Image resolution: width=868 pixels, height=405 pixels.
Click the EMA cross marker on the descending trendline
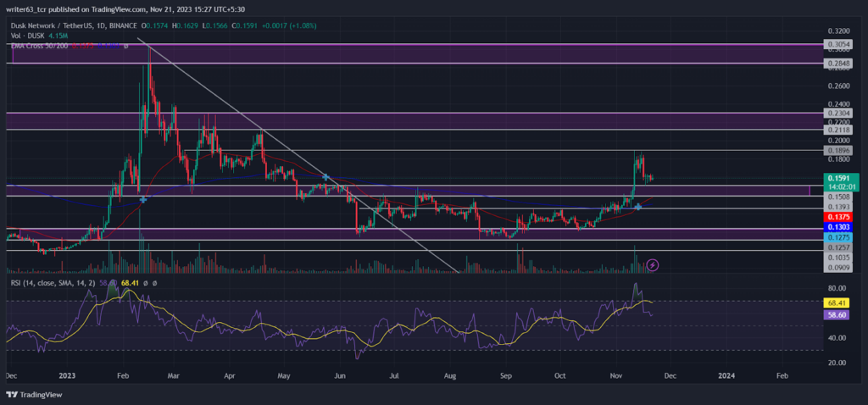click(x=326, y=177)
